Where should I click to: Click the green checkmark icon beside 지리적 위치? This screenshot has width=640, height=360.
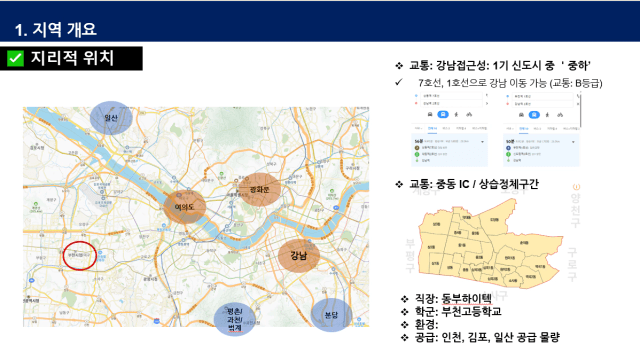tap(15, 58)
